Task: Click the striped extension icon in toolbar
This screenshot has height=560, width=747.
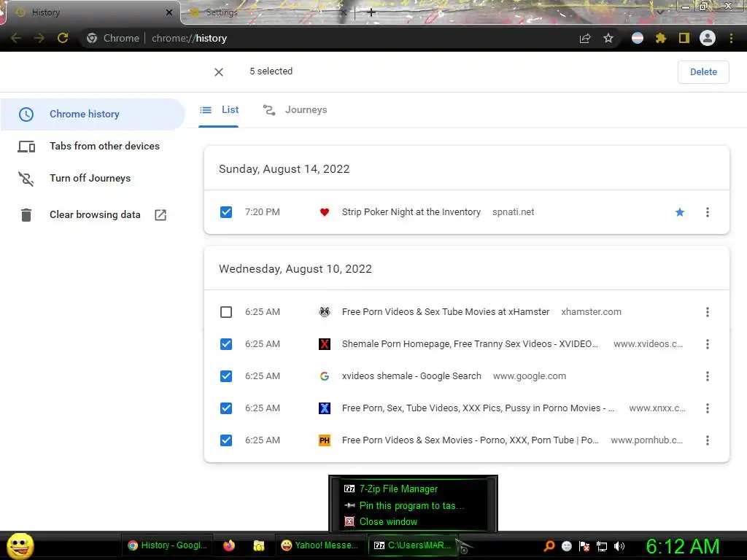Action: point(638,38)
